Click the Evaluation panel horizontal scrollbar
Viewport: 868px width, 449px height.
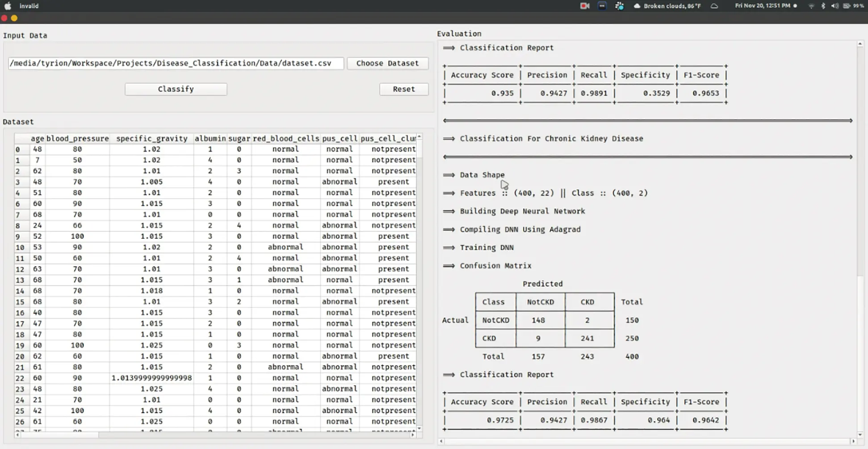(647, 441)
